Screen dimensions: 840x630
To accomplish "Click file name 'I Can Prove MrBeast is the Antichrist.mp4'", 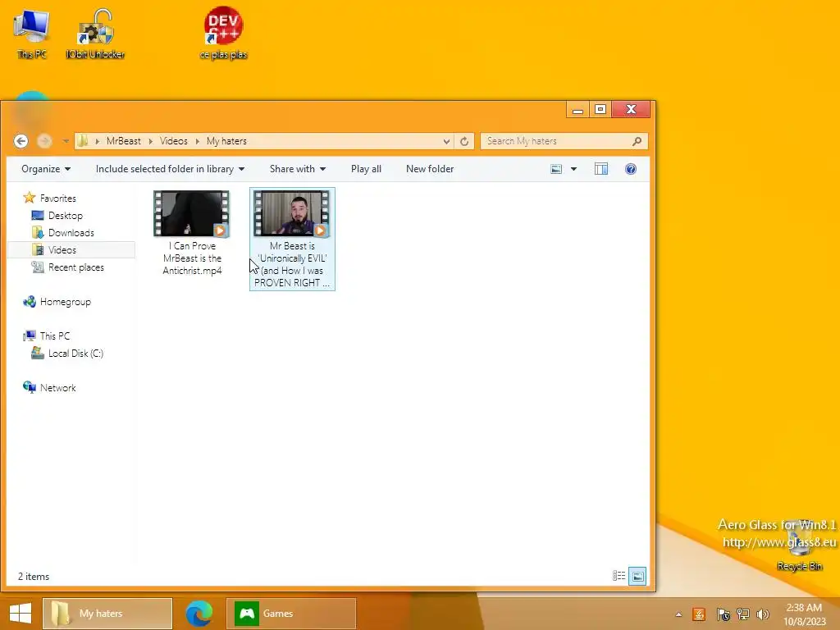I will tap(192, 258).
